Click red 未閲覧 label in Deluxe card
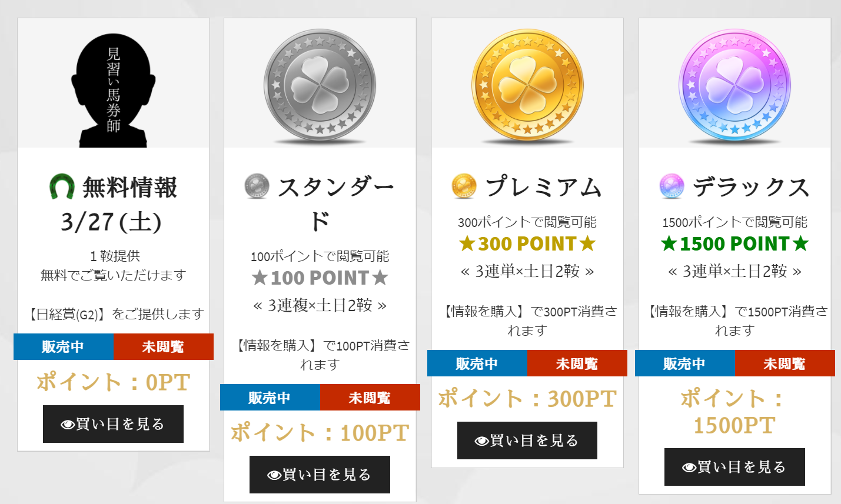 (x=785, y=363)
